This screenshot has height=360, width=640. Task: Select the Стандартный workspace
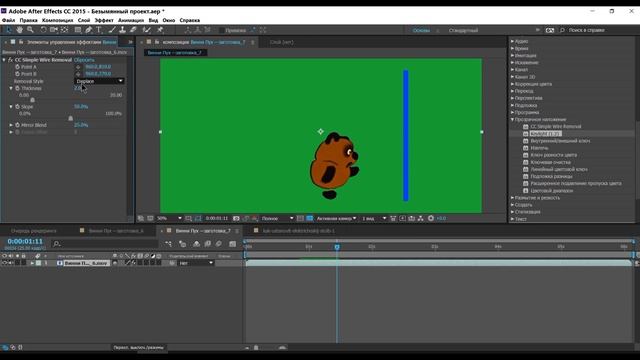pyautogui.click(x=463, y=30)
